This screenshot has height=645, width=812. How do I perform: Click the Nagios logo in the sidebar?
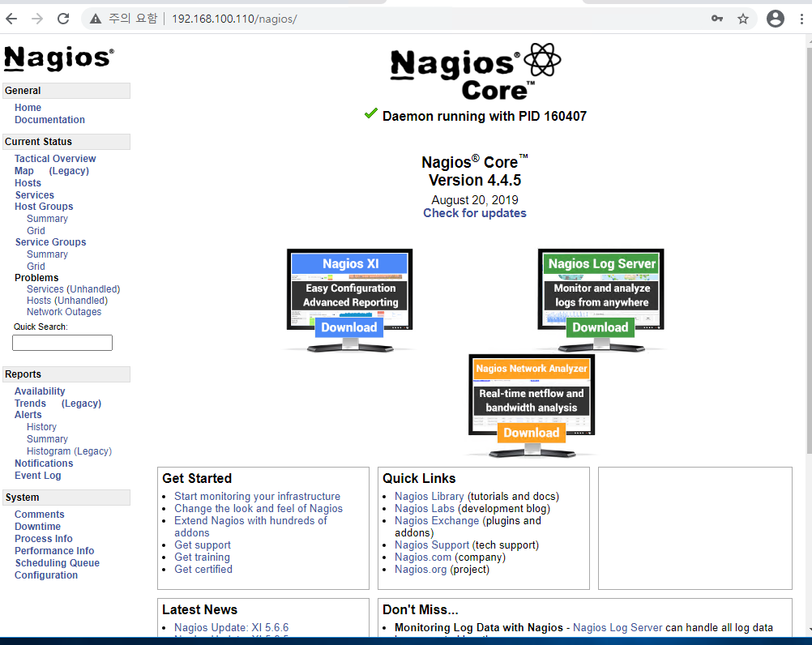[x=59, y=58]
